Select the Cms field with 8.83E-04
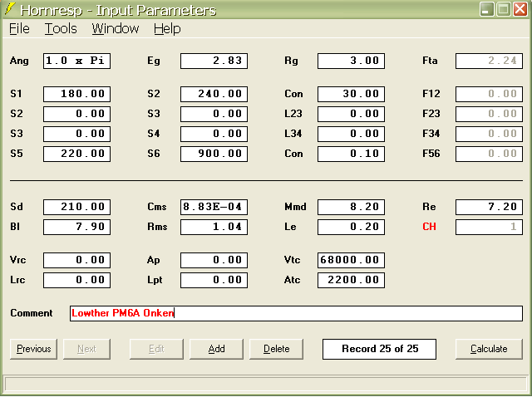 [214, 207]
